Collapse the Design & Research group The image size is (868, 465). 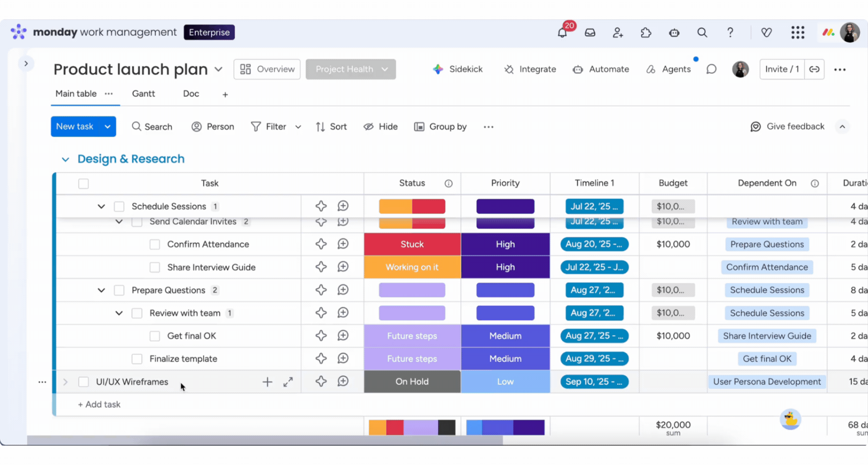click(65, 159)
